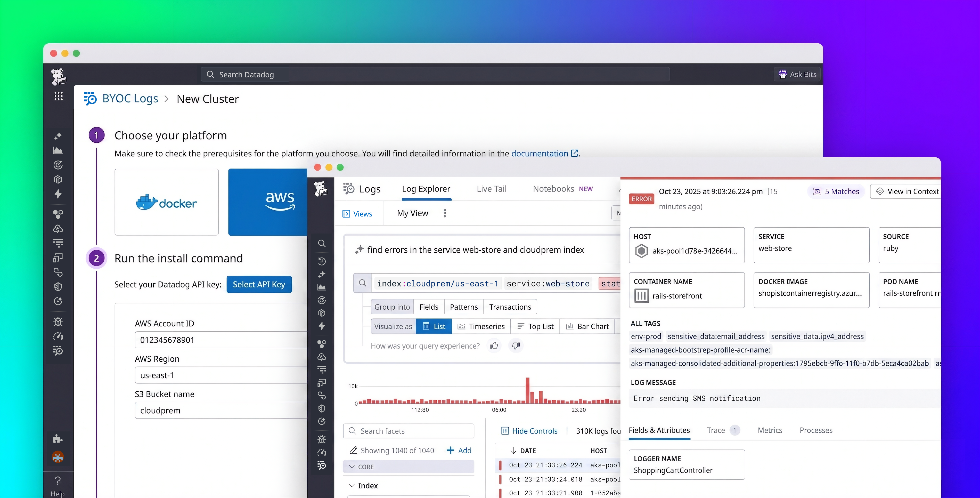This screenshot has width=980, height=498.
Task: Open the metrics chart icon in sidebar
Action: coord(58,150)
